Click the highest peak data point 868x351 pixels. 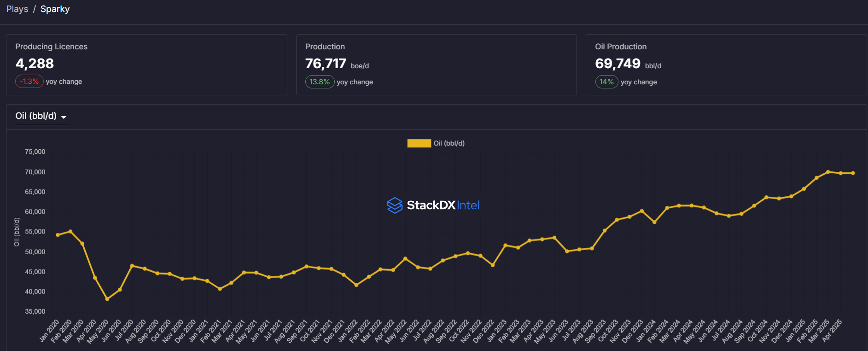click(x=828, y=172)
